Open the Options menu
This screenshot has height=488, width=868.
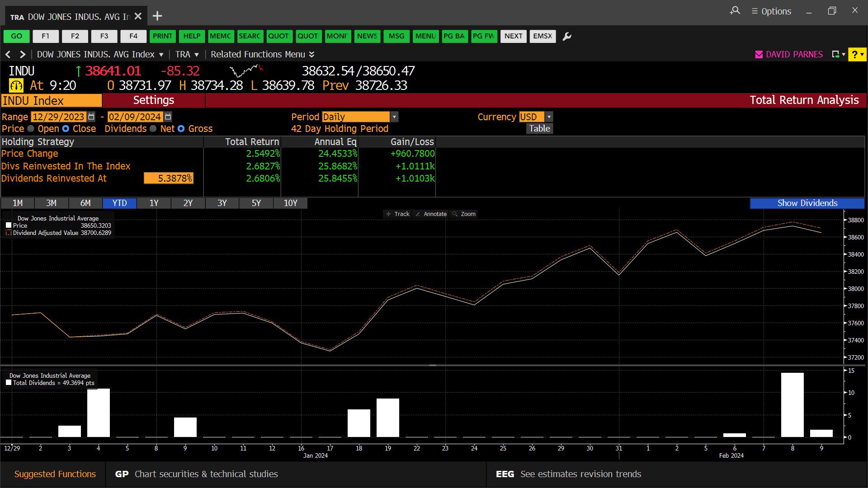(771, 11)
